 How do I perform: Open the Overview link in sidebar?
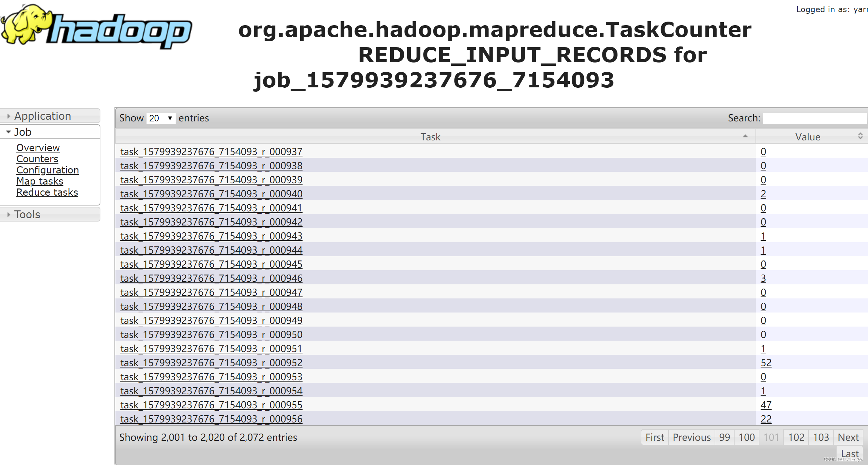[x=38, y=148]
